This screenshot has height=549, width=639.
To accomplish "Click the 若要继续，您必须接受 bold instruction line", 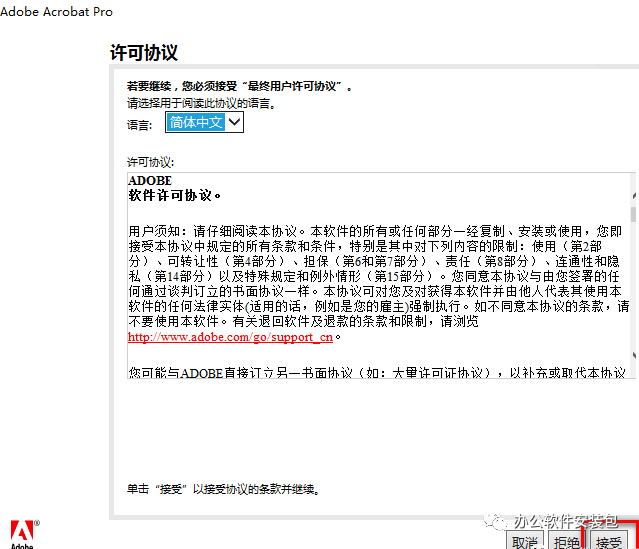I will (240, 86).
